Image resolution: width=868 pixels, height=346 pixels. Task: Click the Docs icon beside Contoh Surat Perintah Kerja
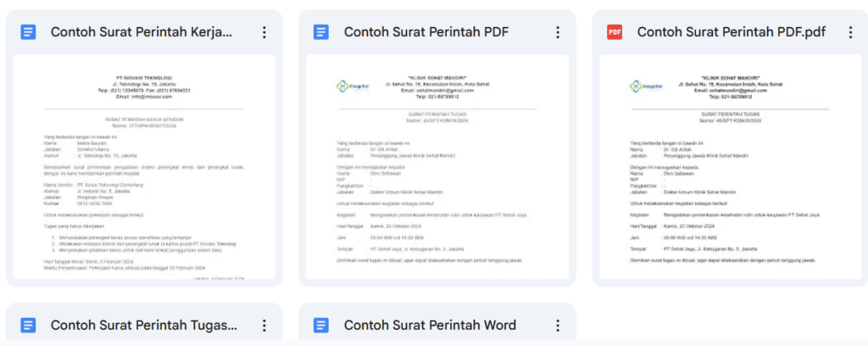[x=29, y=32]
